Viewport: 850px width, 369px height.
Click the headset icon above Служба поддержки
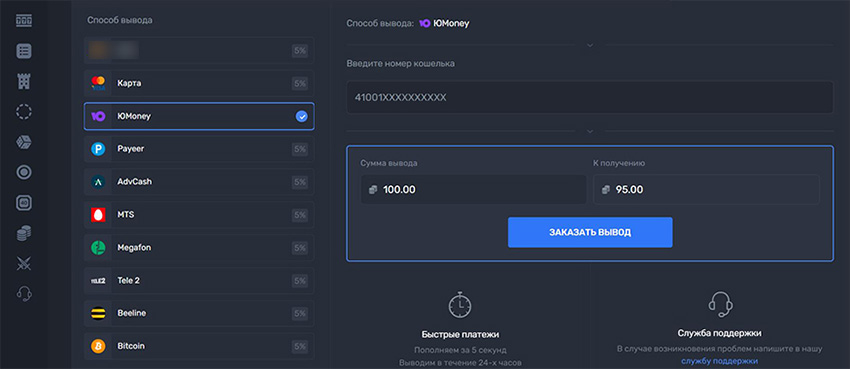720,305
